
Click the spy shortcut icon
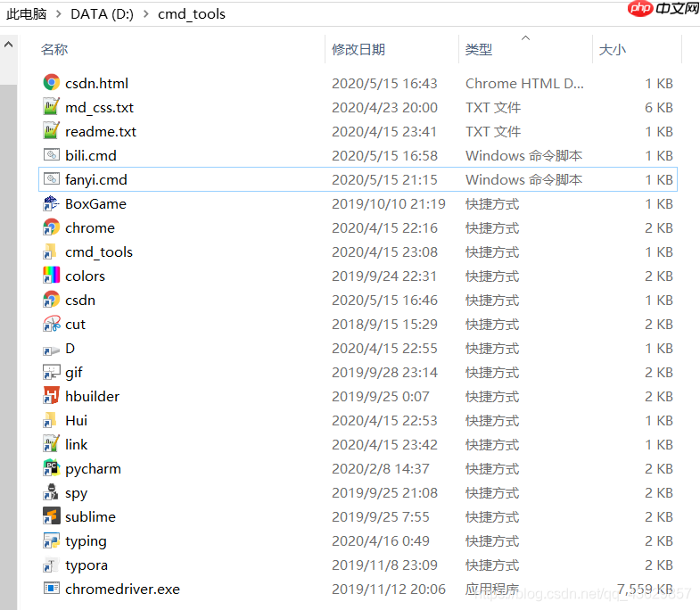(51, 492)
